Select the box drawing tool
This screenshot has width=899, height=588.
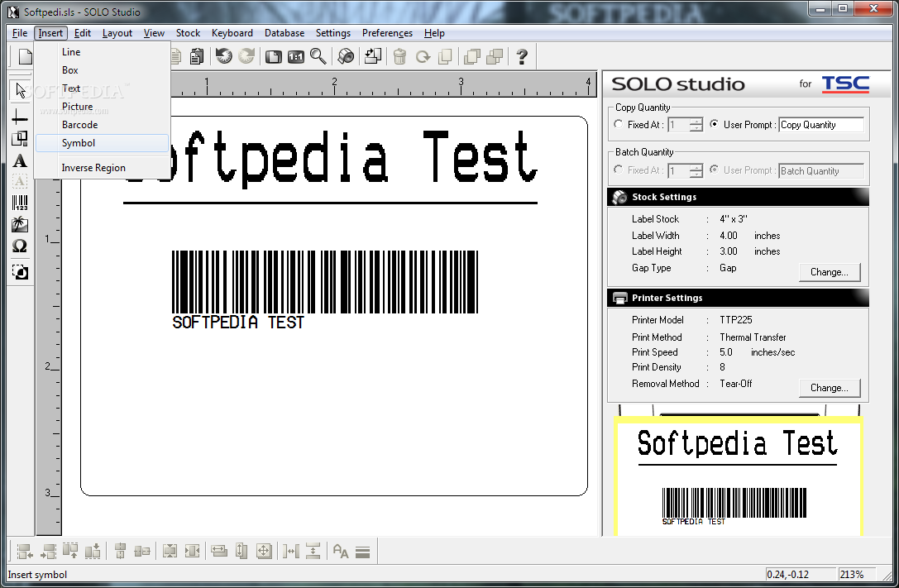20,139
